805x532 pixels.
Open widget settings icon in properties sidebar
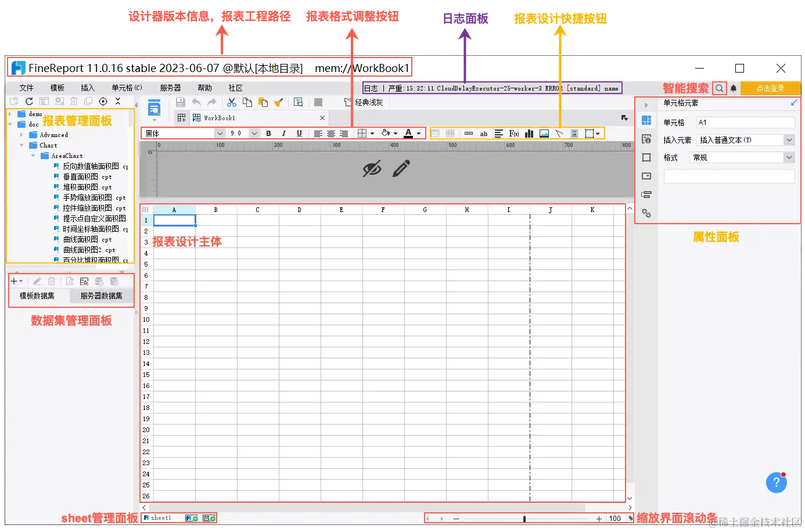(646, 176)
